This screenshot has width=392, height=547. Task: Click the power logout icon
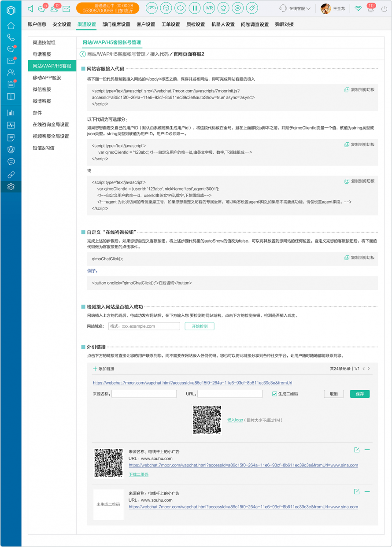click(385, 8)
